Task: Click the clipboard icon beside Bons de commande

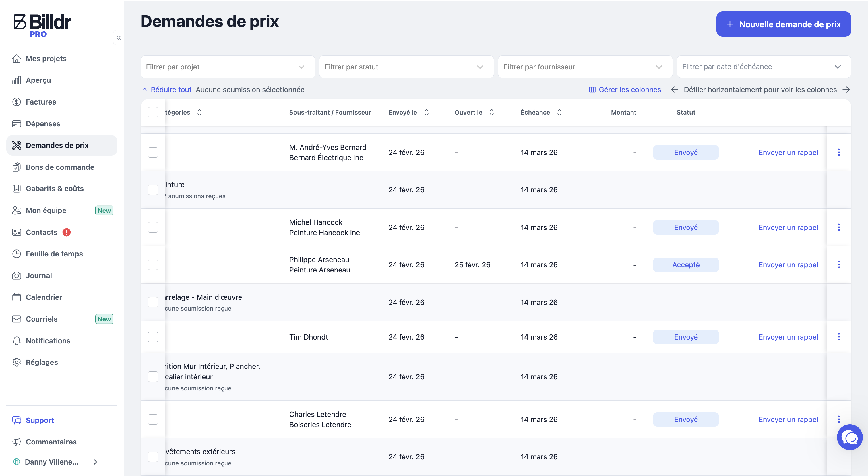Action: [17, 167]
